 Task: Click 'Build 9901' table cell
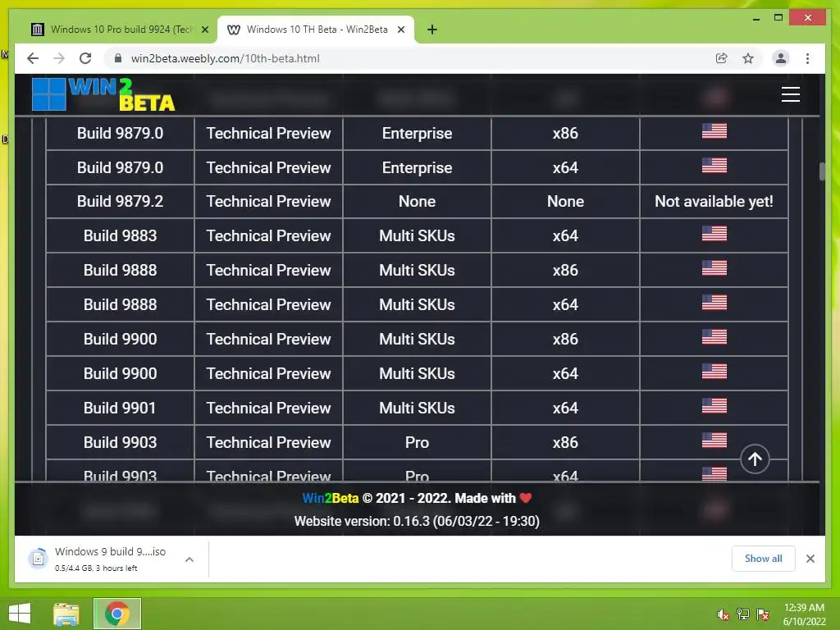coord(120,409)
